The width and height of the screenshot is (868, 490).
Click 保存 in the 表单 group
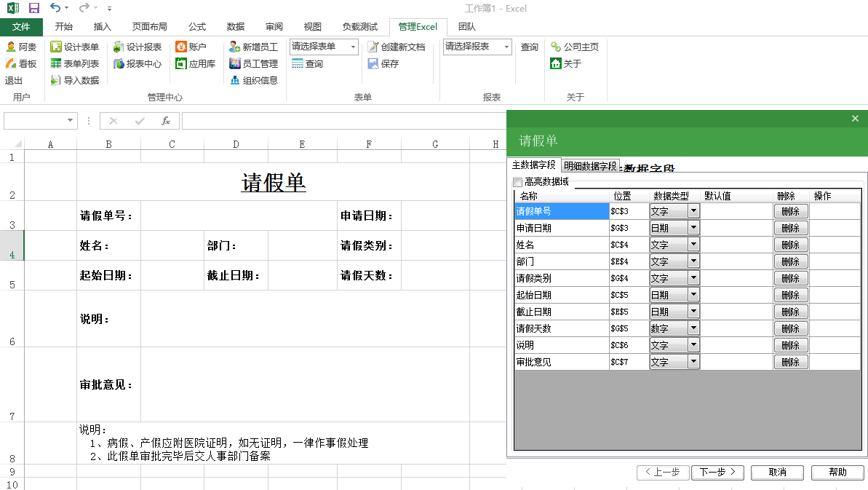(383, 63)
